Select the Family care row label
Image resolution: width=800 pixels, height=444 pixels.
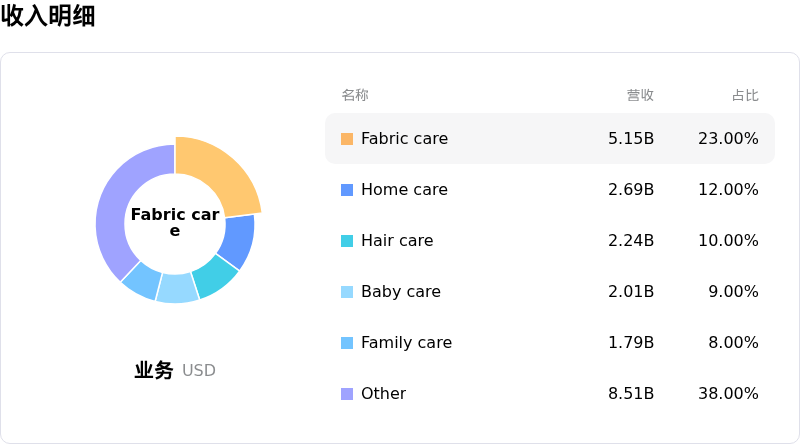pyautogui.click(x=406, y=343)
